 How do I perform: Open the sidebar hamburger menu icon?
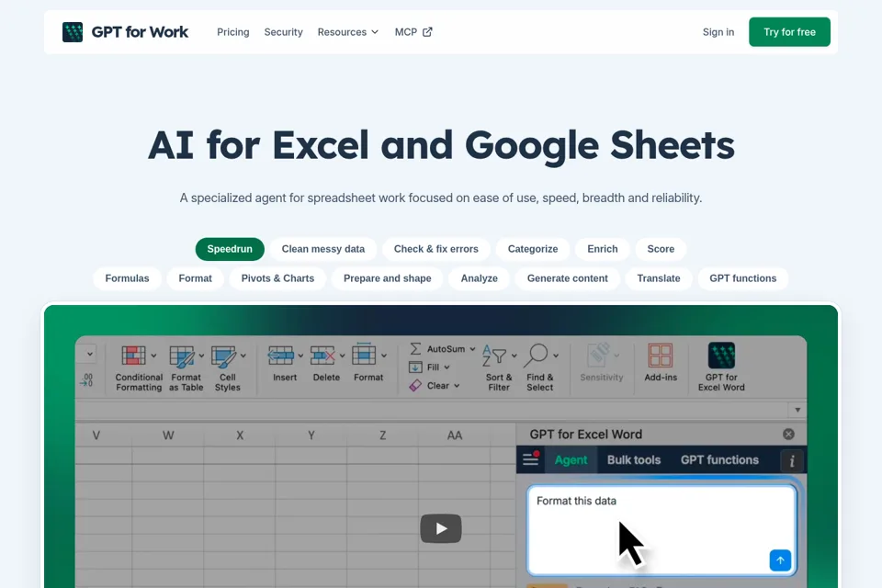click(530, 459)
